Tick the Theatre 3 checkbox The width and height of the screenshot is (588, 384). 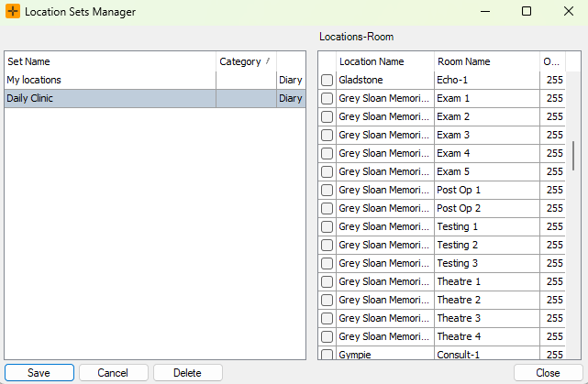click(x=327, y=319)
